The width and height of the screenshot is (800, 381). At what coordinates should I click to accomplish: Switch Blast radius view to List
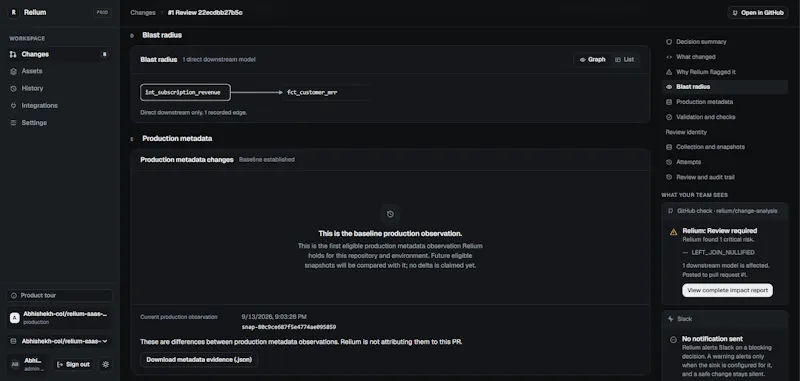tap(624, 60)
